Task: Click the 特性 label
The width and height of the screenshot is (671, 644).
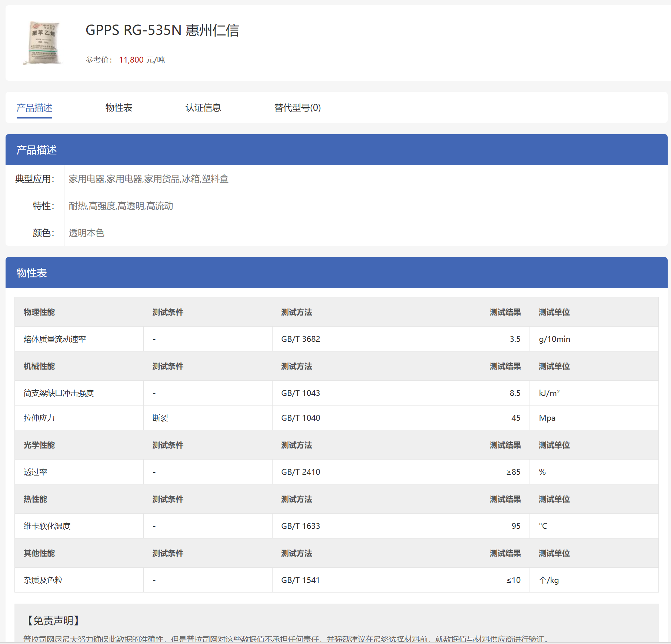Action: pyautogui.click(x=44, y=206)
